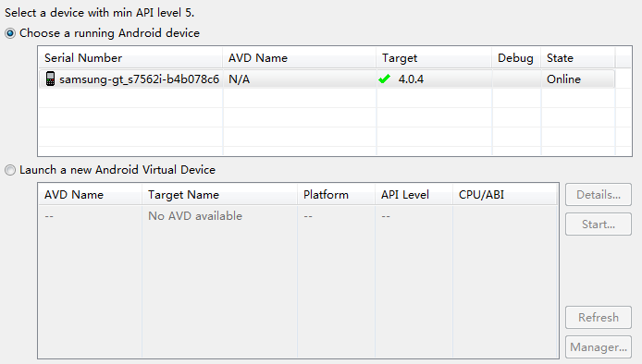Click the Start... button

(599, 224)
